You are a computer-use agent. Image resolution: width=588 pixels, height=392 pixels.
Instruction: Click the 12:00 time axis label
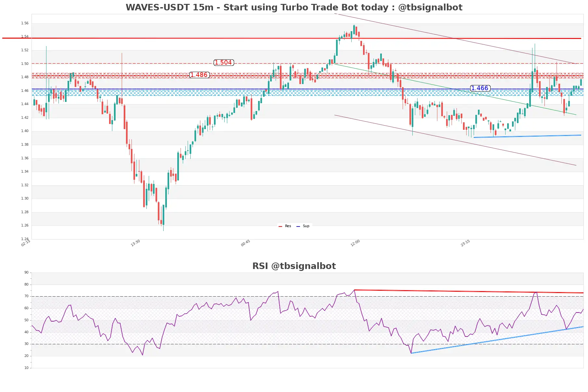click(355, 243)
